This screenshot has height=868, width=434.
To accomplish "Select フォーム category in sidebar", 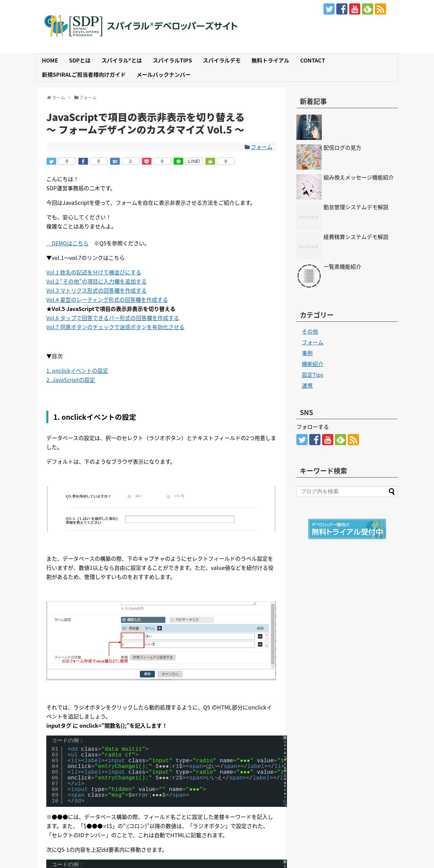I will point(313,342).
